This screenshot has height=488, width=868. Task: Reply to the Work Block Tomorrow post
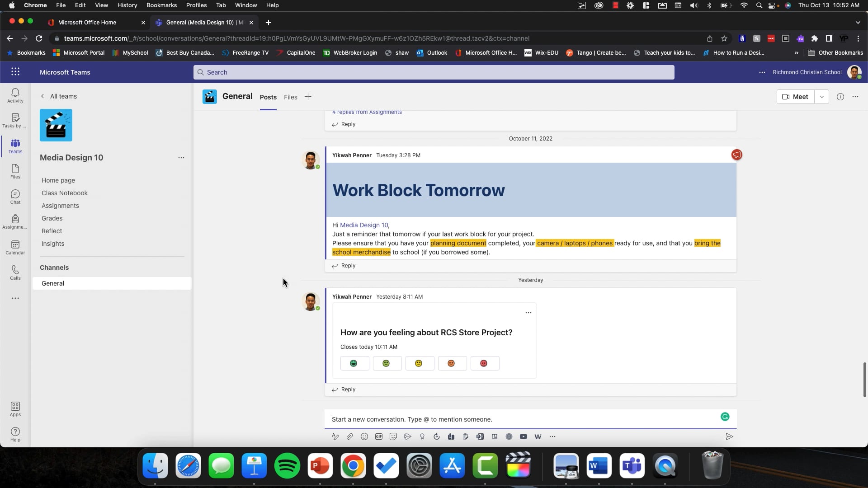click(x=347, y=266)
